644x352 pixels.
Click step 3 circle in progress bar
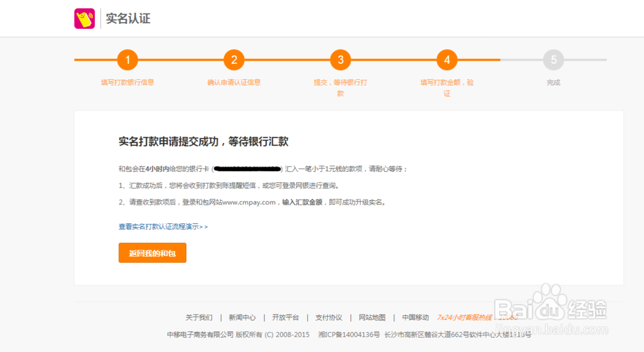[x=341, y=60]
